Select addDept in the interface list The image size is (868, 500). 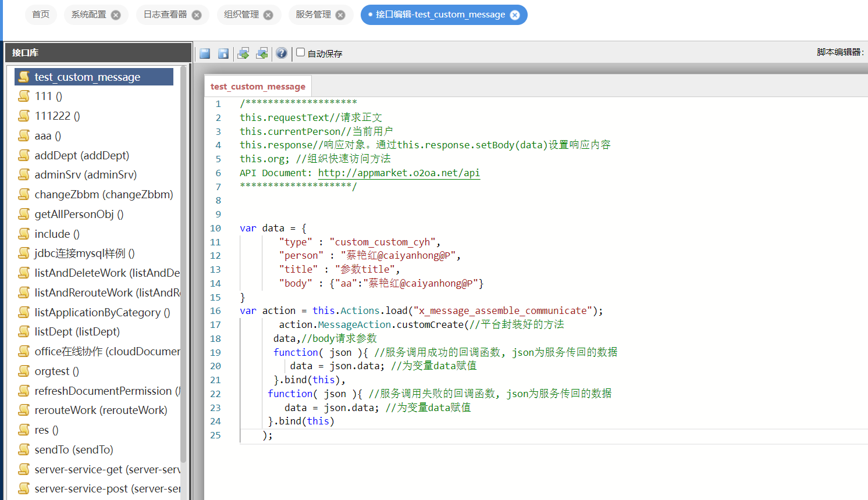(x=81, y=155)
